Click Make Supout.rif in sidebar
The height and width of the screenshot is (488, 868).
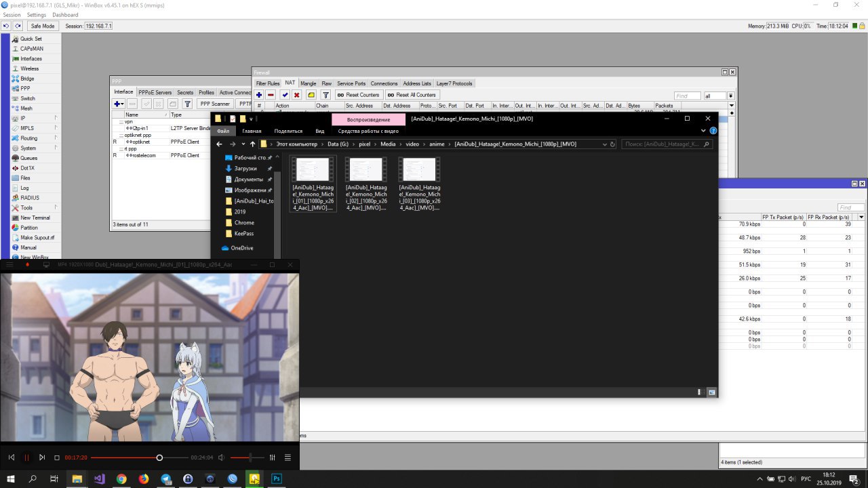(x=37, y=238)
